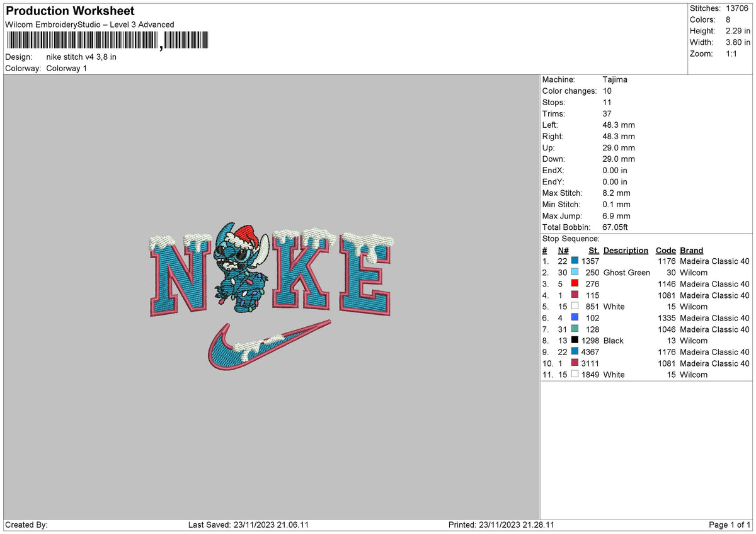The width and height of the screenshot is (756, 534).
Task: Click the barcode under the worksheet title
Action: 108,41
